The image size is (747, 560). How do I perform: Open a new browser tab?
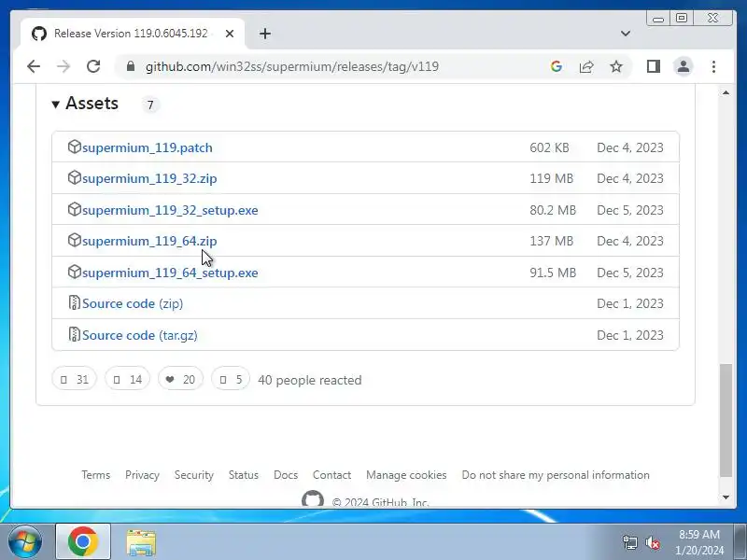265,34
